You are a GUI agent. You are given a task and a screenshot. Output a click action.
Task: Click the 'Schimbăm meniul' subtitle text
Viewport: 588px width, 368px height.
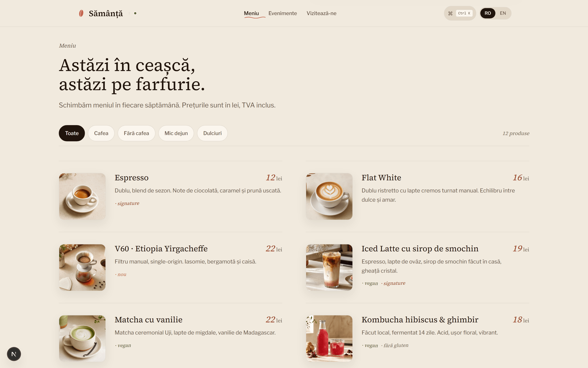point(167,105)
